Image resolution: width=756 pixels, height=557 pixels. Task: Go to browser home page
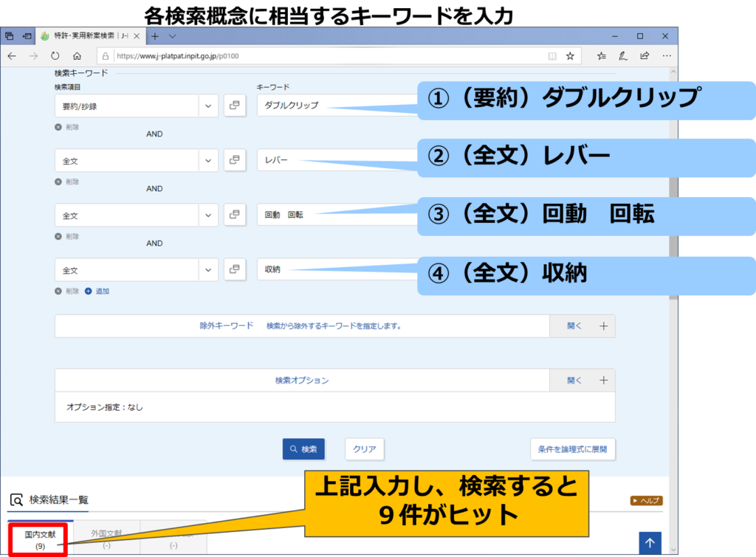pos(77,56)
